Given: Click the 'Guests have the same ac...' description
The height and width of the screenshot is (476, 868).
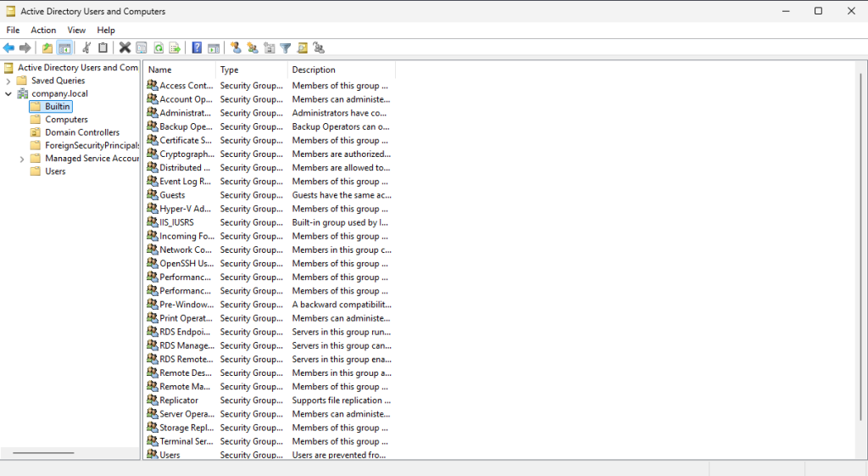Looking at the screenshot, I should [x=342, y=195].
